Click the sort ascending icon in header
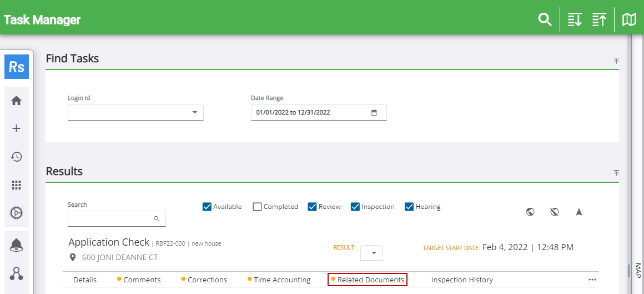This screenshot has height=294, width=644. (x=599, y=20)
